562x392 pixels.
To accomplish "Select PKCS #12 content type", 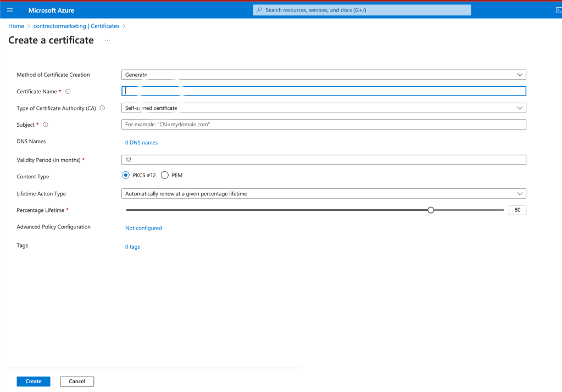I will (x=125, y=175).
